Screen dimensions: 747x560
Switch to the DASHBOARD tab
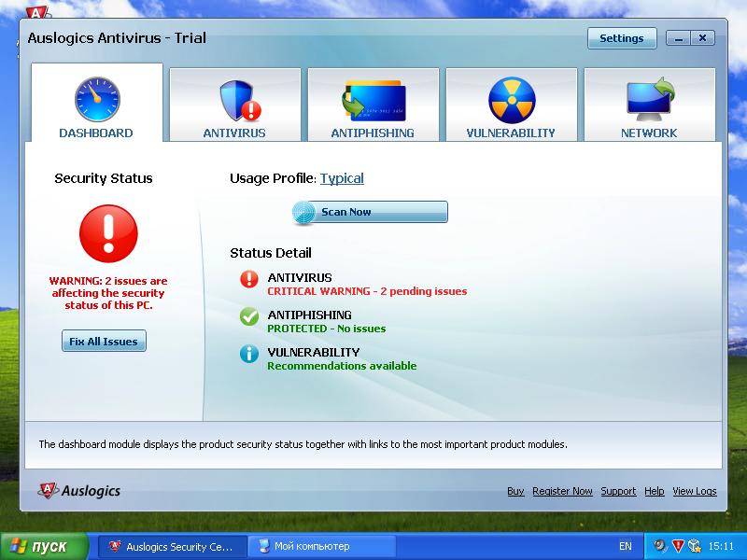click(x=97, y=103)
